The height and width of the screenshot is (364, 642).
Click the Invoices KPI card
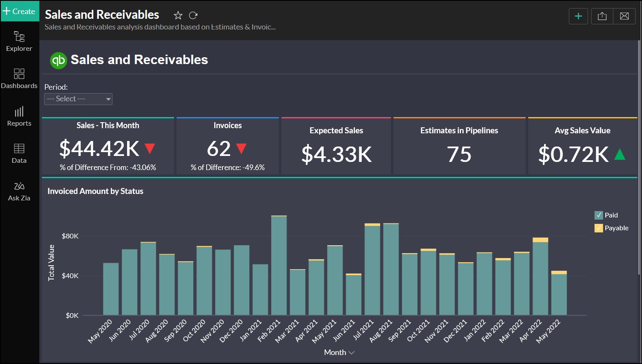pyautogui.click(x=228, y=146)
